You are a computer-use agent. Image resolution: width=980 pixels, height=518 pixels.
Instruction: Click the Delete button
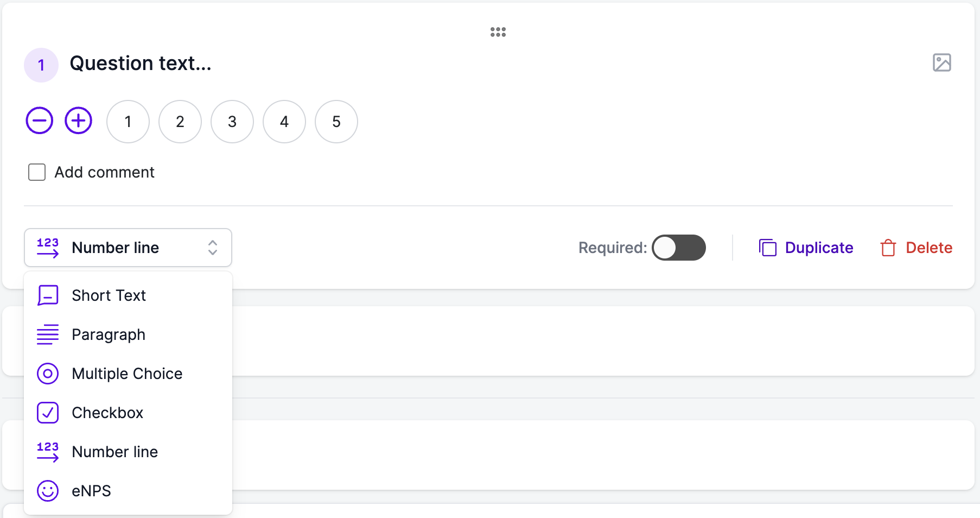coord(916,248)
